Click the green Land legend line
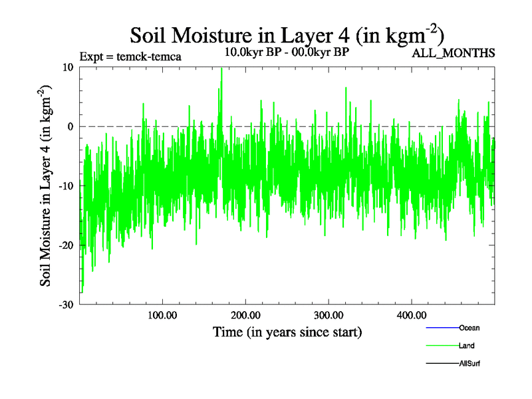 coord(442,346)
